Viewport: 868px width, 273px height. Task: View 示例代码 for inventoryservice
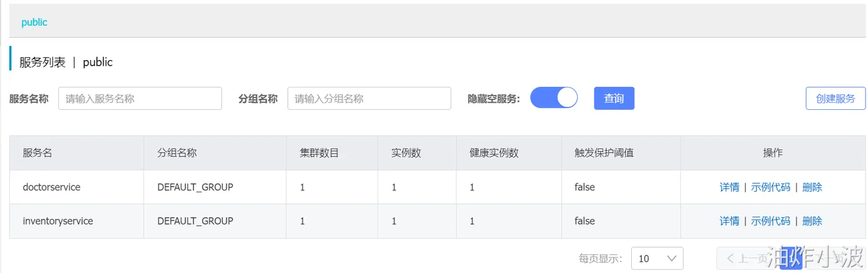(771, 221)
